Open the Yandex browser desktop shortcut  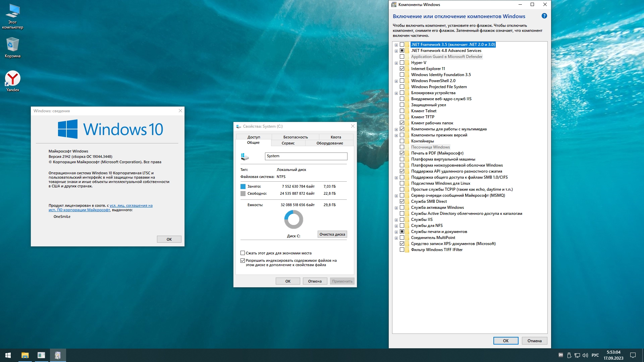click(x=12, y=80)
